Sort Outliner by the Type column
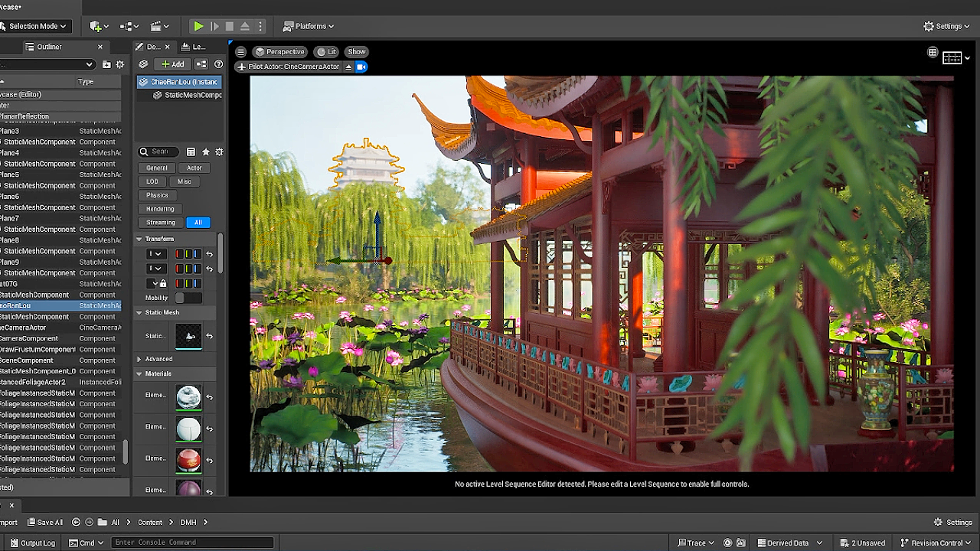This screenshot has height=551, width=980. click(x=86, y=81)
